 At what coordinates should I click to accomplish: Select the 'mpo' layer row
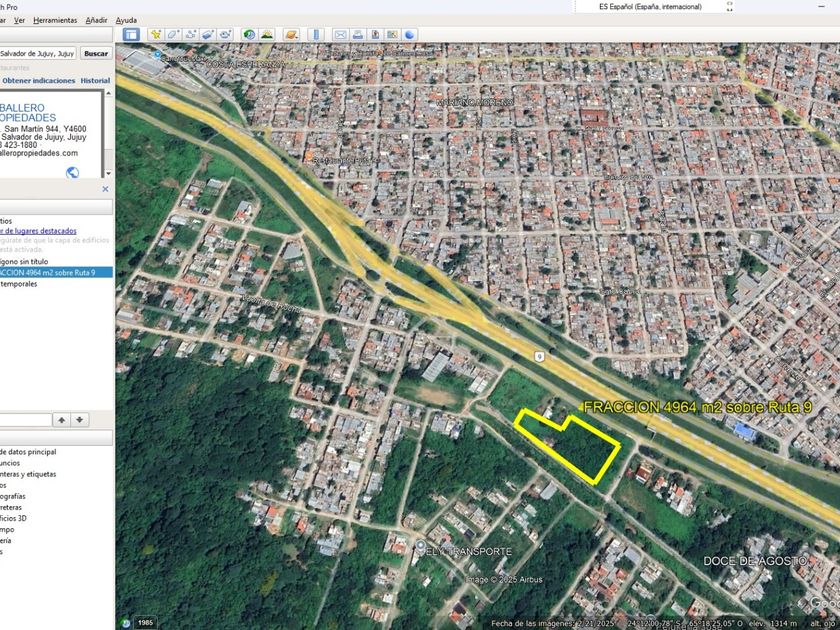point(8,529)
